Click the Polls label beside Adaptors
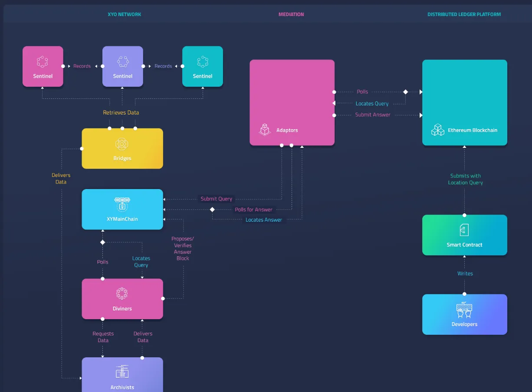Image resolution: width=532 pixels, height=392 pixels. coord(362,91)
